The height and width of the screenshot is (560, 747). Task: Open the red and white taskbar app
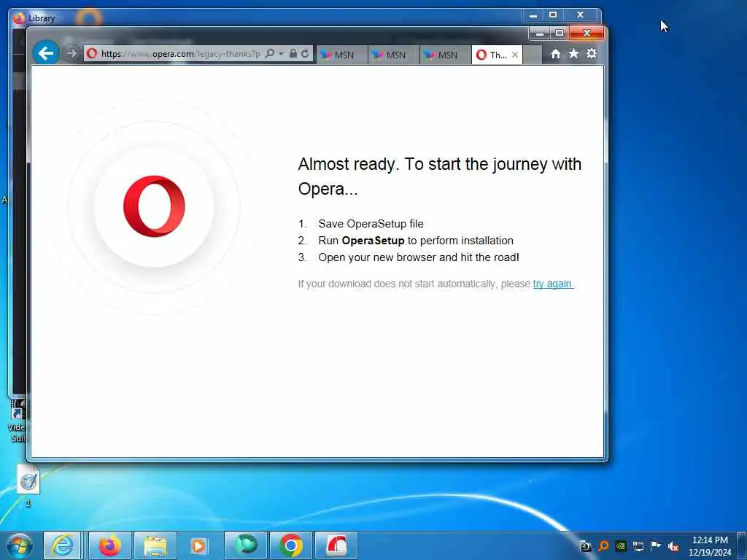(336, 545)
